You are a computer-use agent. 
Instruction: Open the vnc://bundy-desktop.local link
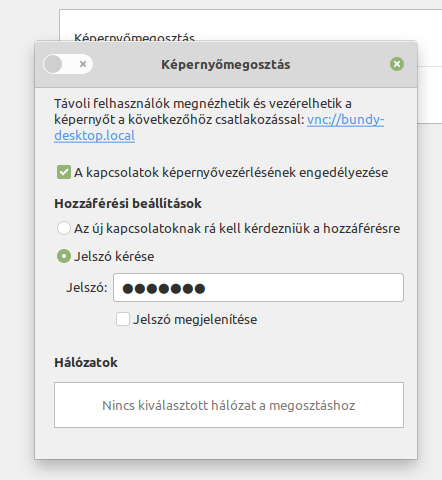coord(219,127)
